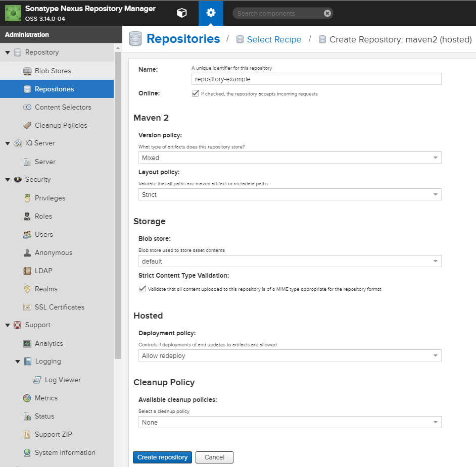Clear search with the X icon
The width and height of the screenshot is (476, 467).
point(327,13)
